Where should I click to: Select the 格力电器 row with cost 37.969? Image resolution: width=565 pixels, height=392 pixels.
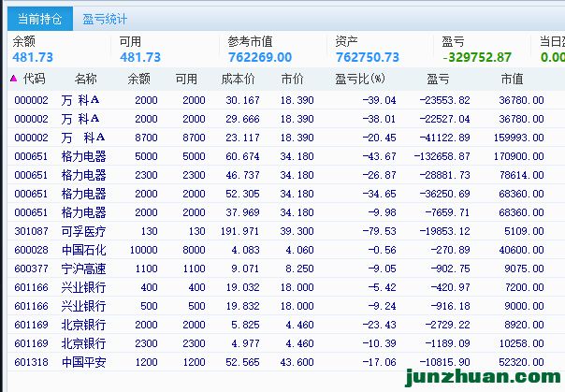(286, 212)
